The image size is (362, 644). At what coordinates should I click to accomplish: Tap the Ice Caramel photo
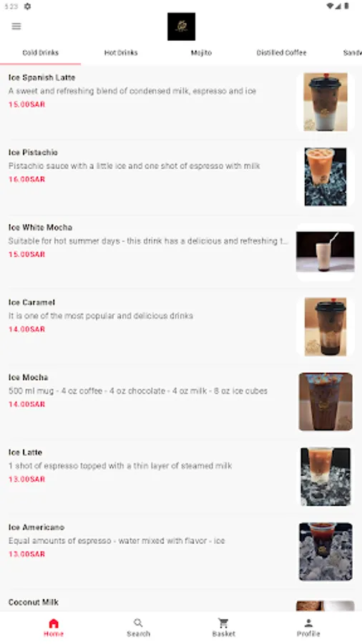click(325, 327)
